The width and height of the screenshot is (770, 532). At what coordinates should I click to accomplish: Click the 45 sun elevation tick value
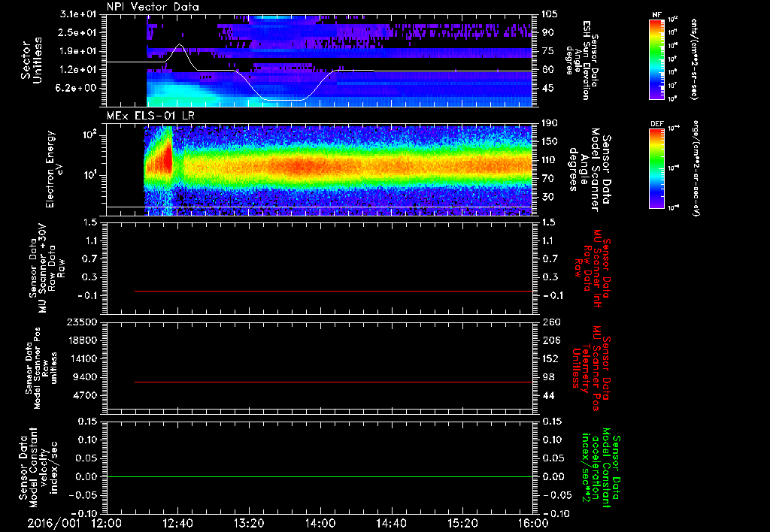pyautogui.click(x=547, y=88)
